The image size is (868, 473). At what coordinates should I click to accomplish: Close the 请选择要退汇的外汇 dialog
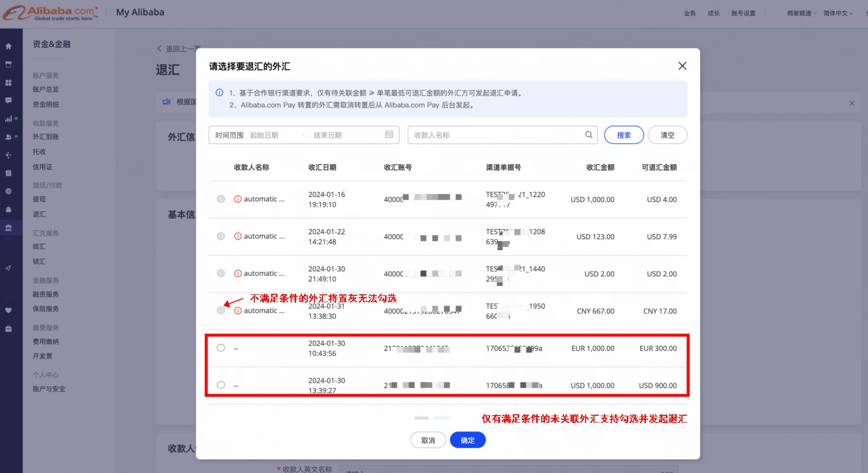[x=682, y=66]
